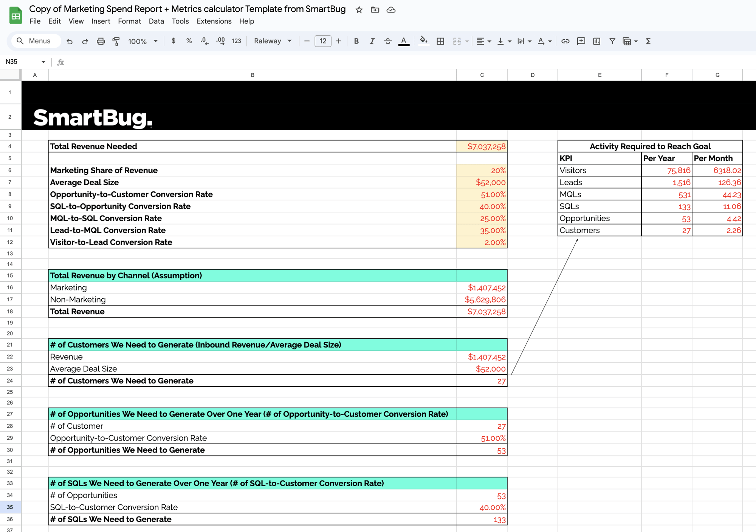Decrease decimal places icon
Image resolution: width=756 pixels, height=532 pixels.
click(x=204, y=41)
